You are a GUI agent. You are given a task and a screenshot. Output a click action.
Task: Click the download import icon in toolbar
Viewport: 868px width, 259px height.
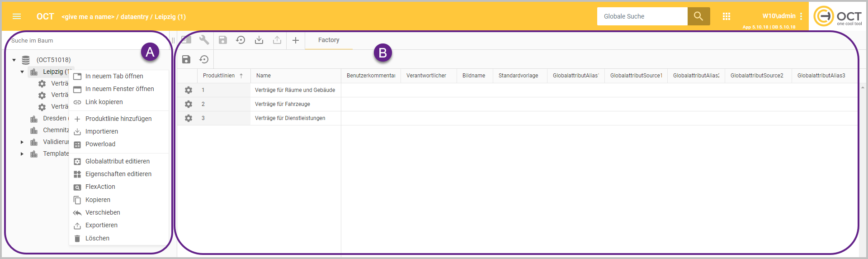pos(259,40)
